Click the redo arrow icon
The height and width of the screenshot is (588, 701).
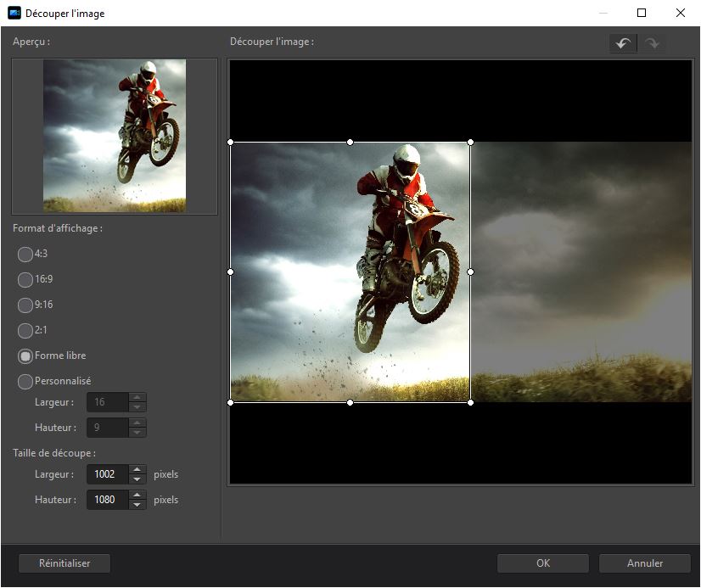click(652, 44)
